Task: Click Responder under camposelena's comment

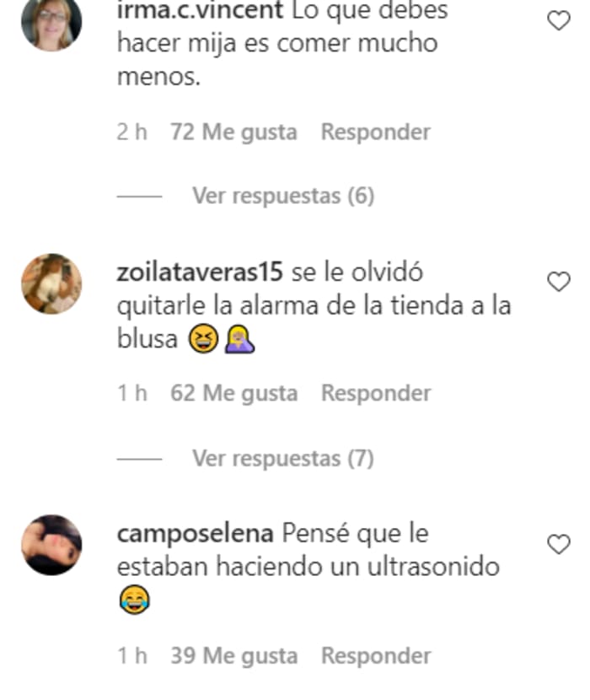Action: coord(376,656)
